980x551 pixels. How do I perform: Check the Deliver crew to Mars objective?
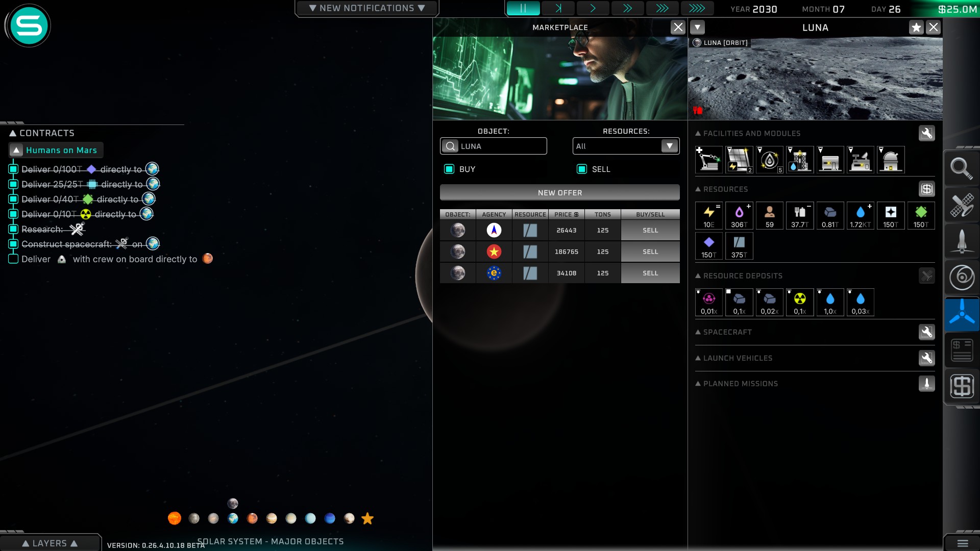pos(14,259)
